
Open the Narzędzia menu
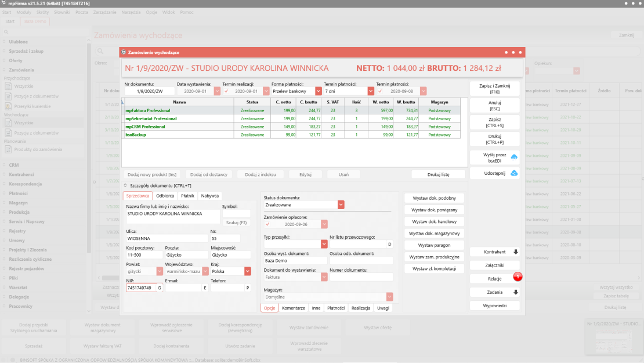pos(131,12)
